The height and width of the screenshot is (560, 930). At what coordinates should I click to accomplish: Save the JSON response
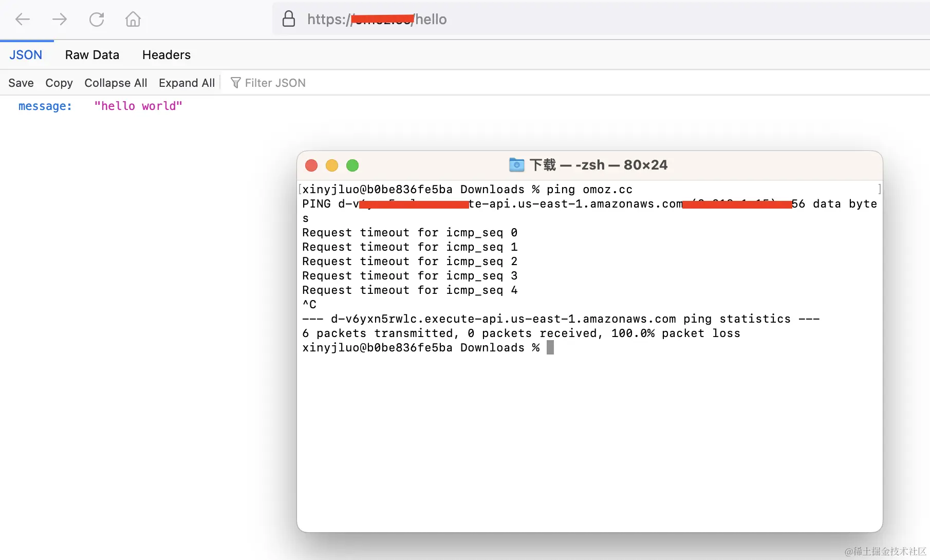click(x=21, y=83)
